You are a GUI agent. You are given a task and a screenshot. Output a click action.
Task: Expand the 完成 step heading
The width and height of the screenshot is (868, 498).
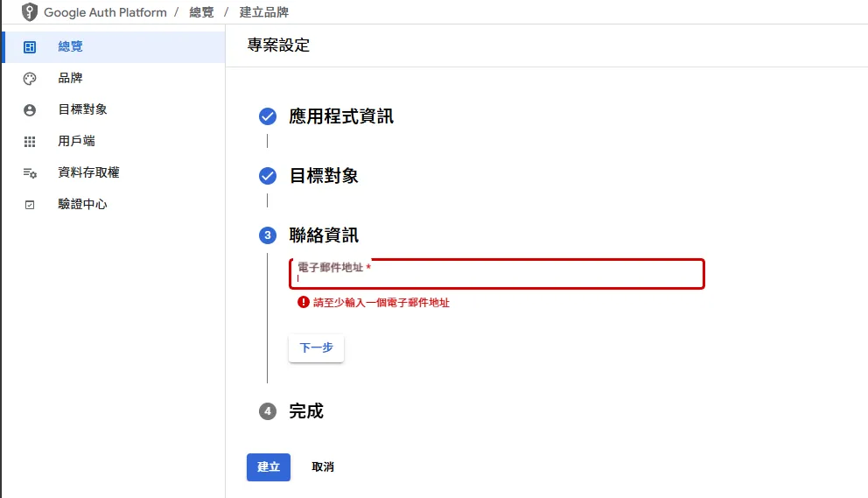(x=306, y=411)
